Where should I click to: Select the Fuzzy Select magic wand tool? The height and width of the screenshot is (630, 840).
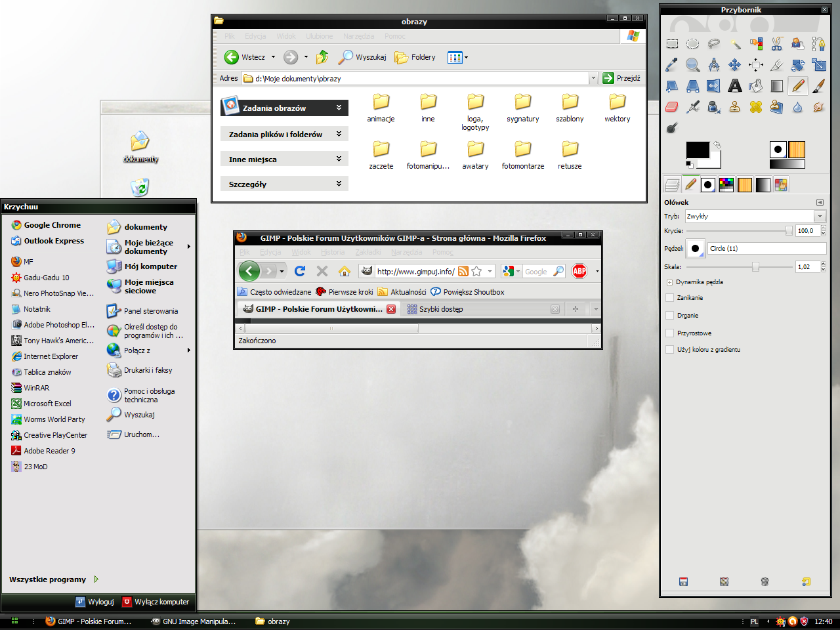coord(735,44)
